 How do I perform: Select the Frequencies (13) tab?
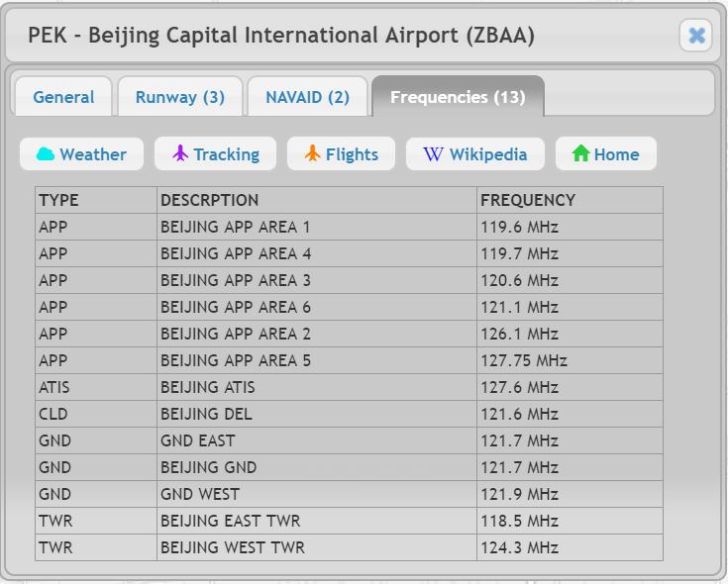(x=458, y=96)
